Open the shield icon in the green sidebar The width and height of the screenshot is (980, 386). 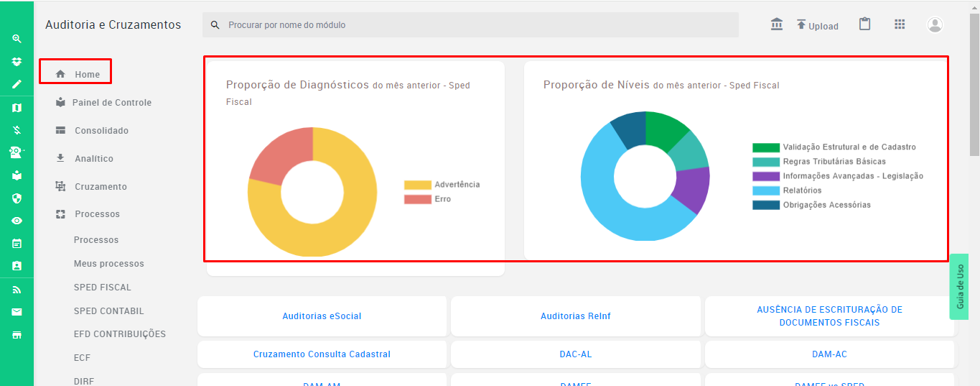click(x=17, y=198)
